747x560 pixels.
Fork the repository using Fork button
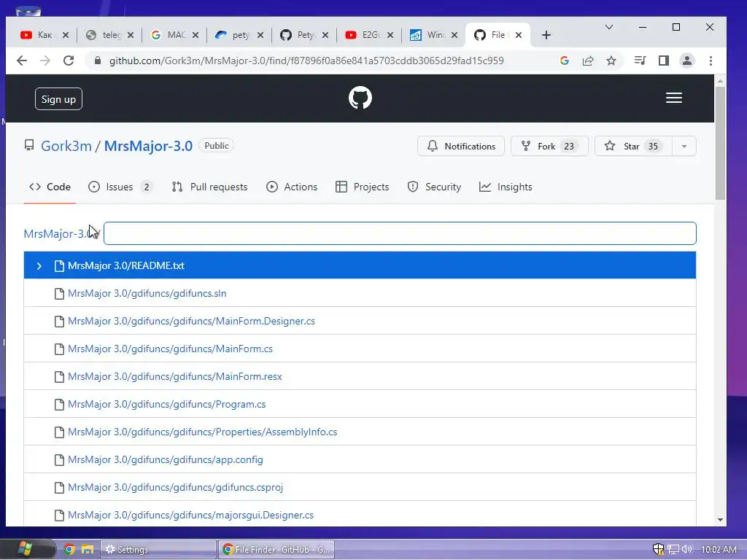[549, 146]
